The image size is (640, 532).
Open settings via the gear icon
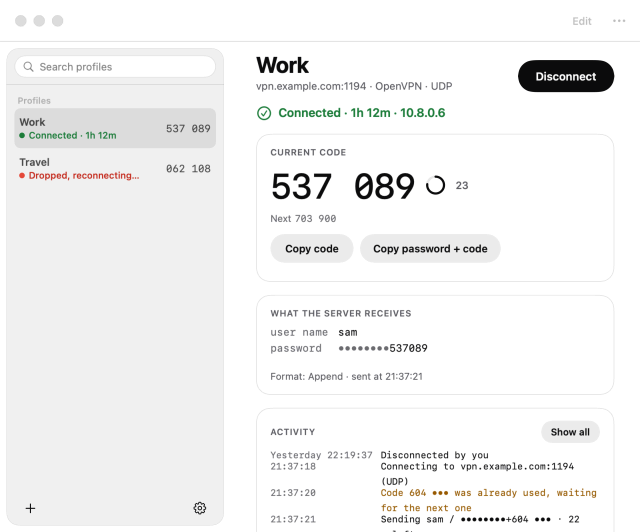pyautogui.click(x=200, y=508)
